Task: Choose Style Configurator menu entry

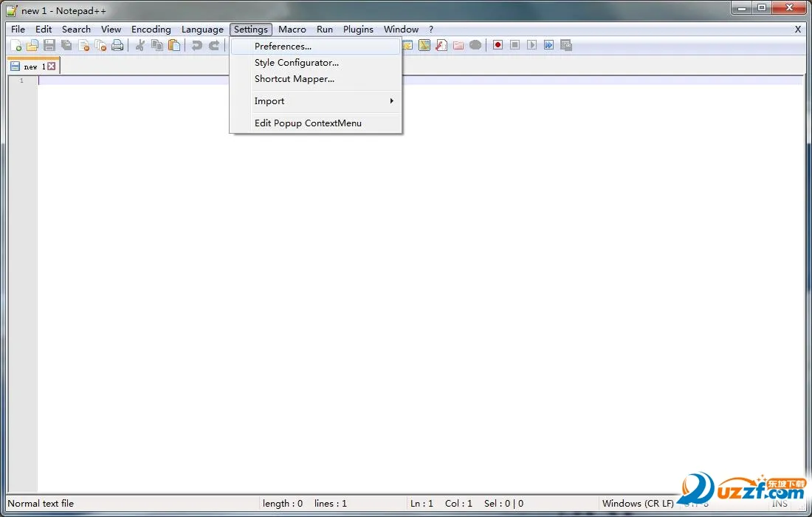Action: click(316, 63)
